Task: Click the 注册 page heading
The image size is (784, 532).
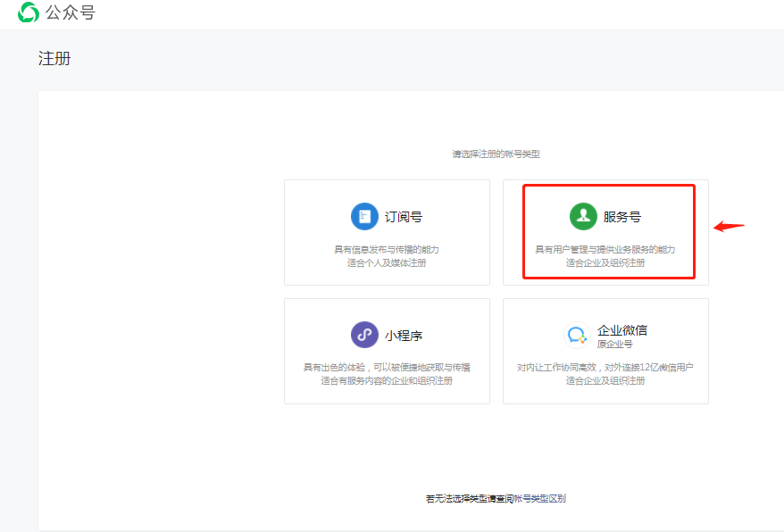Action: (x=54, y=59)
